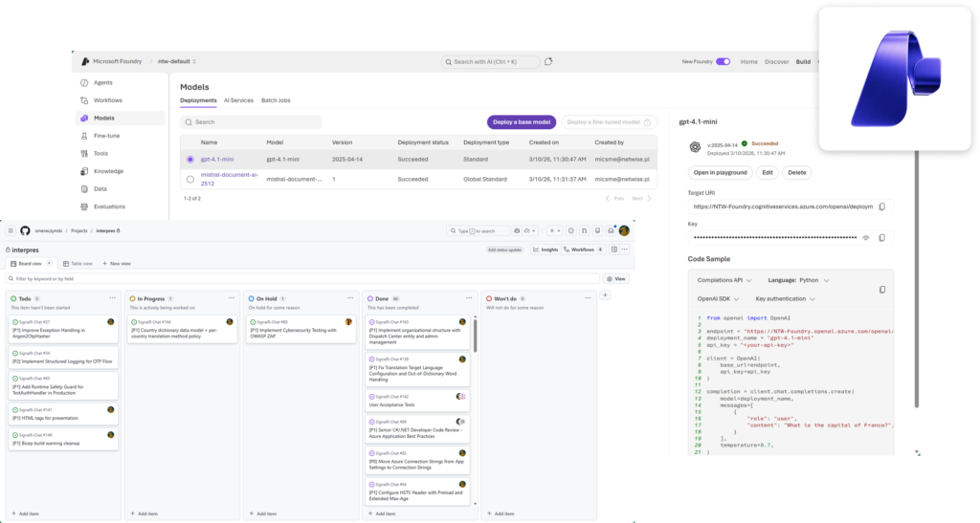Copy the code sample

click(881, 289)
